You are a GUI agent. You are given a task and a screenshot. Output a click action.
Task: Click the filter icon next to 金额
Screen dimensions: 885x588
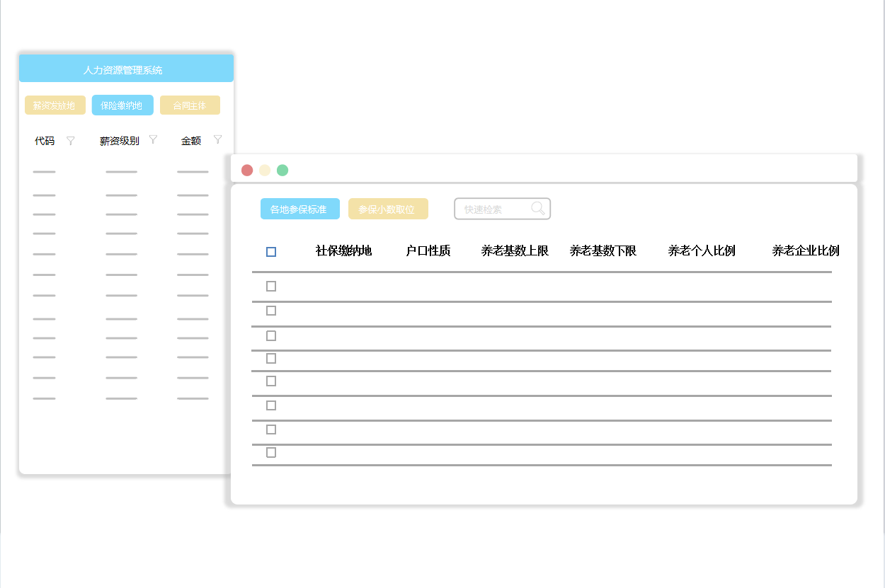[x=218, y=139]
